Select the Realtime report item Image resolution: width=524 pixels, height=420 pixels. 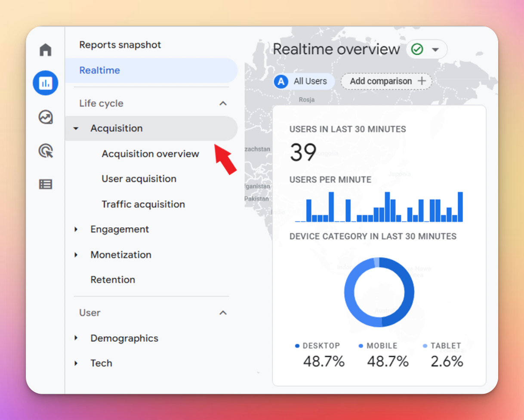[100, 70]
